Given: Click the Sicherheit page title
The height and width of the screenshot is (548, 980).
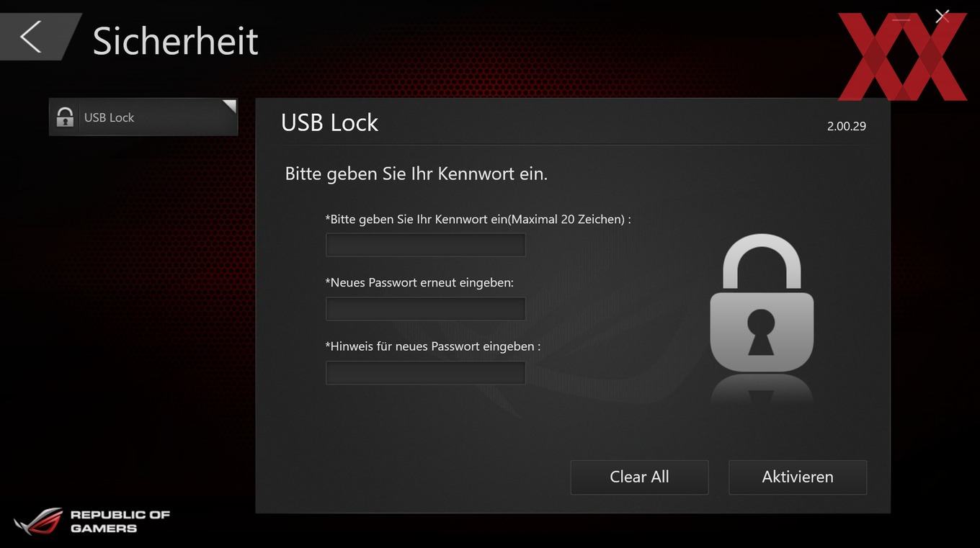Looking at the screenshot, I should (x=175, y=40).
